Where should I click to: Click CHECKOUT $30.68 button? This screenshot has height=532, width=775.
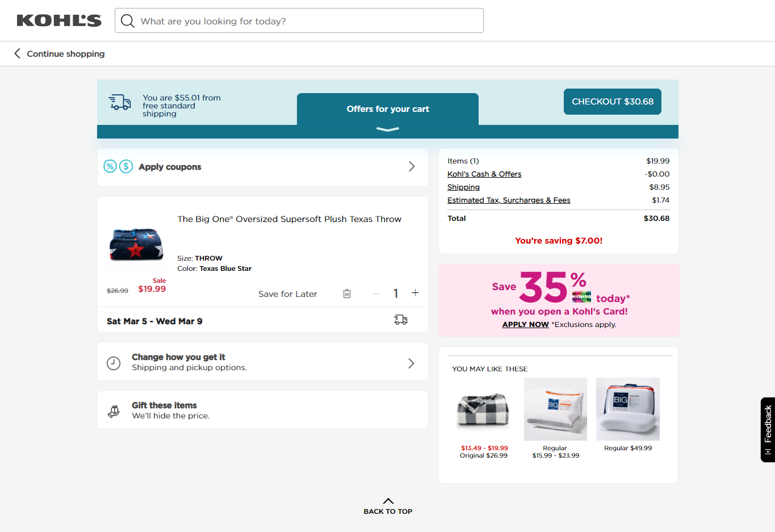pos(612,101)
